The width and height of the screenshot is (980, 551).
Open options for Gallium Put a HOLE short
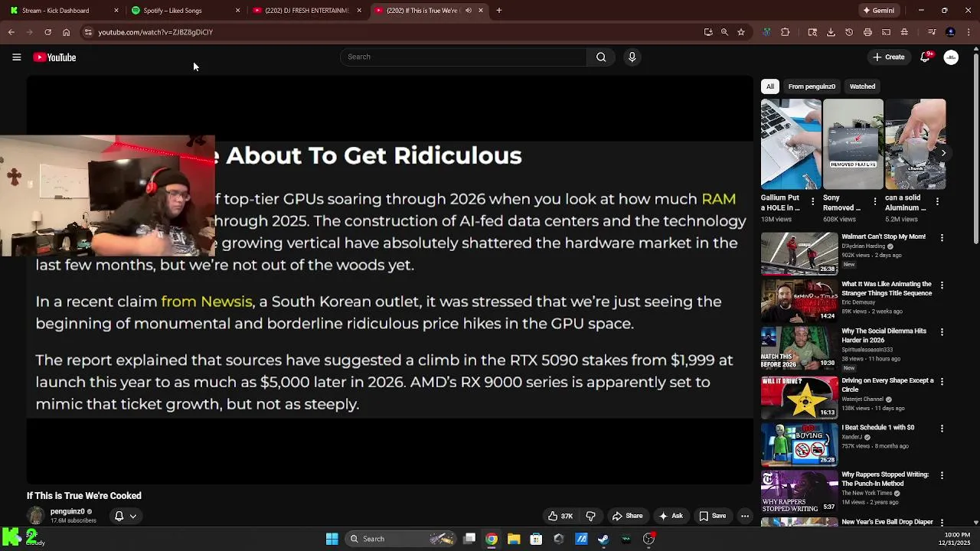tap(814, 202)
